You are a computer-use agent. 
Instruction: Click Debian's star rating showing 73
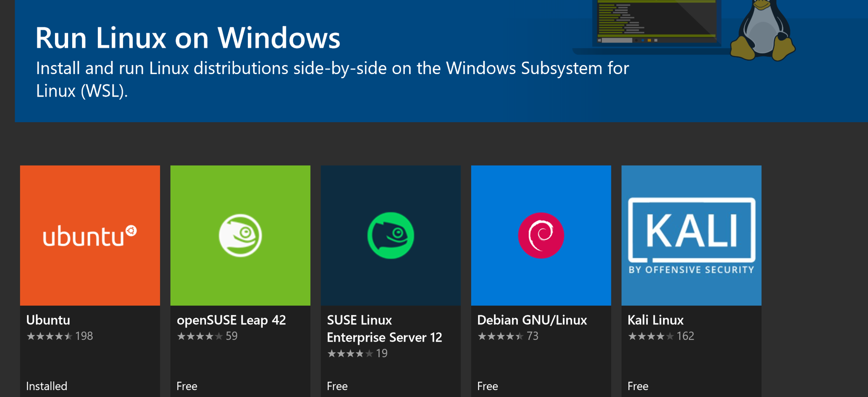[x=508, y=336]
